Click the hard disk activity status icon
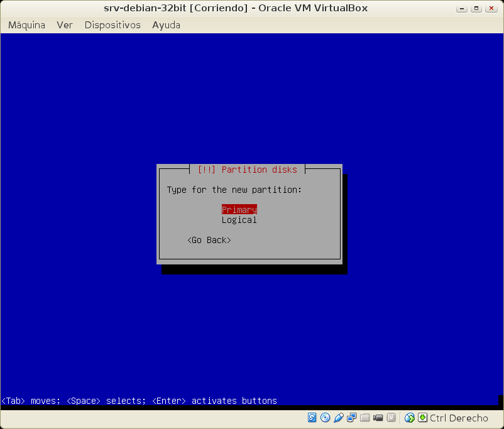The width and height of the screenshot is (504, 429). point(312,418)
